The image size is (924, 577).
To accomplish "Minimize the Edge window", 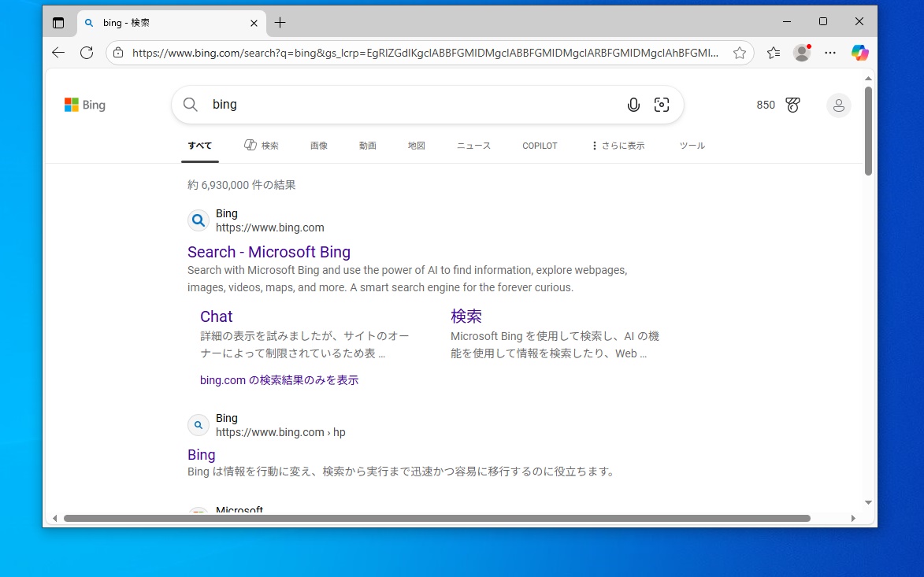I will coord(787,22).
